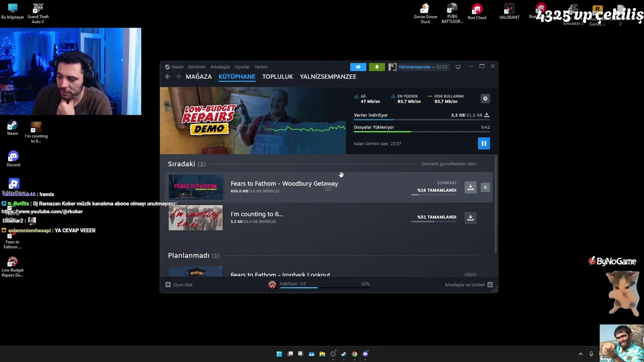
Task: Open Fears to Fathom Woodbury Getaway thumbnail
Action: point(195,187)
